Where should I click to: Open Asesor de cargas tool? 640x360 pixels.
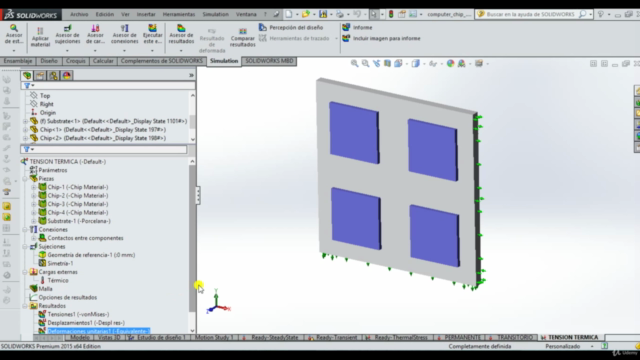tap(95, 34)
